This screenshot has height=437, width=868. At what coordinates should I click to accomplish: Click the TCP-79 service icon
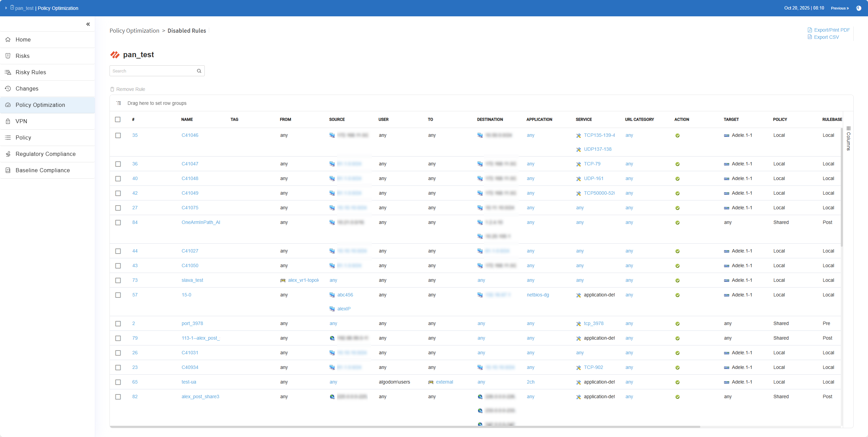point(579,164)
